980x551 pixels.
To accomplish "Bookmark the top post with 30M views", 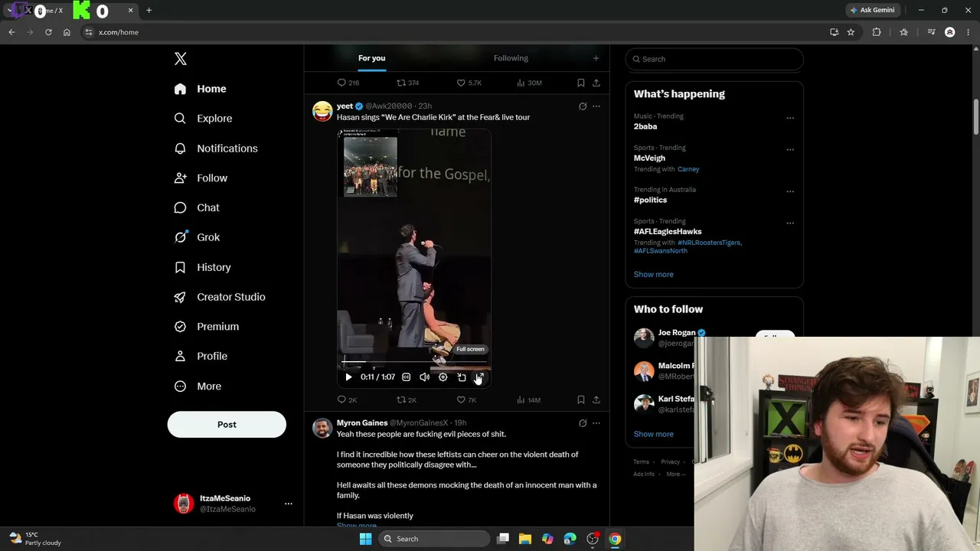I will click(581, 83).
